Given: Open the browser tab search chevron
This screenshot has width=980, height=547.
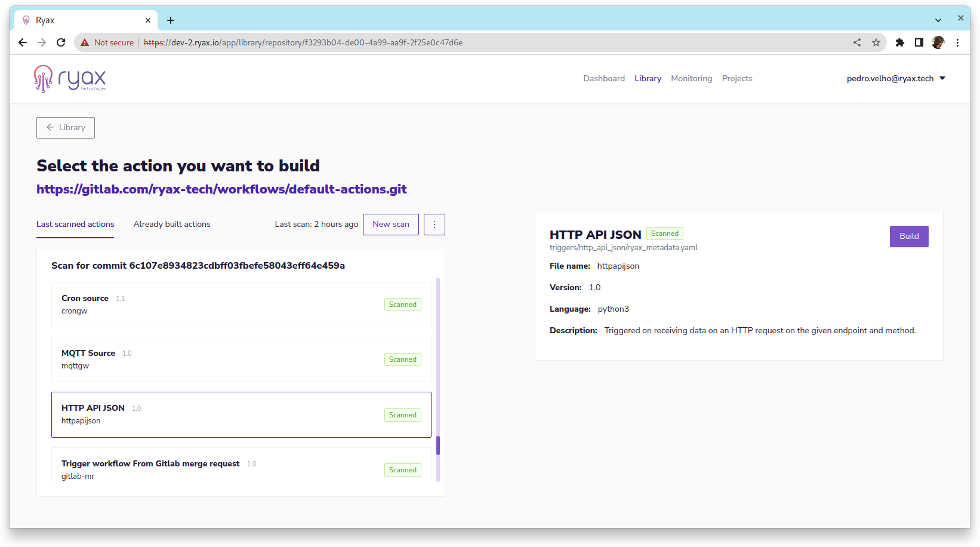Looking at the screenshot, I should pyautogui.click(x=938, y=20).
